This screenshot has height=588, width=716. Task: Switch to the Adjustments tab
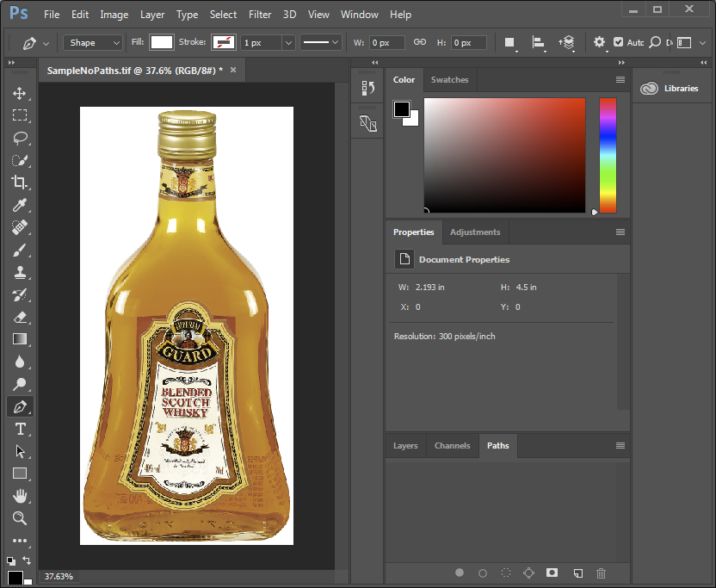point(475,232)
